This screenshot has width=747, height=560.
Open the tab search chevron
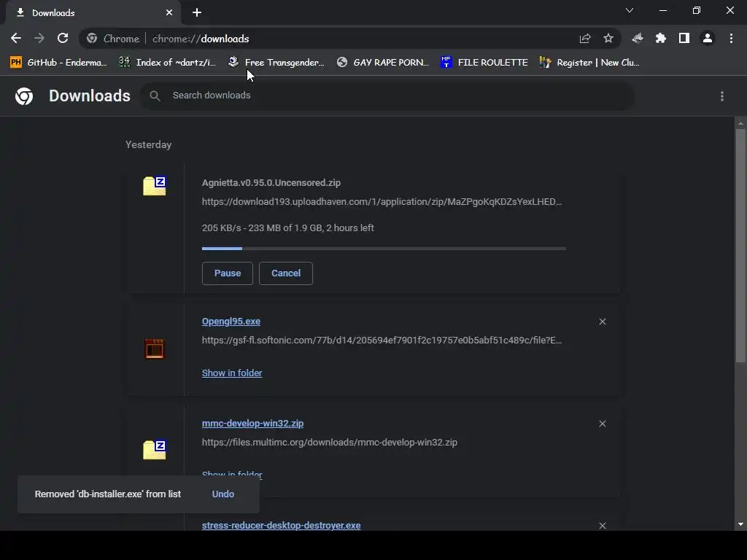click(x=630, y=10)
